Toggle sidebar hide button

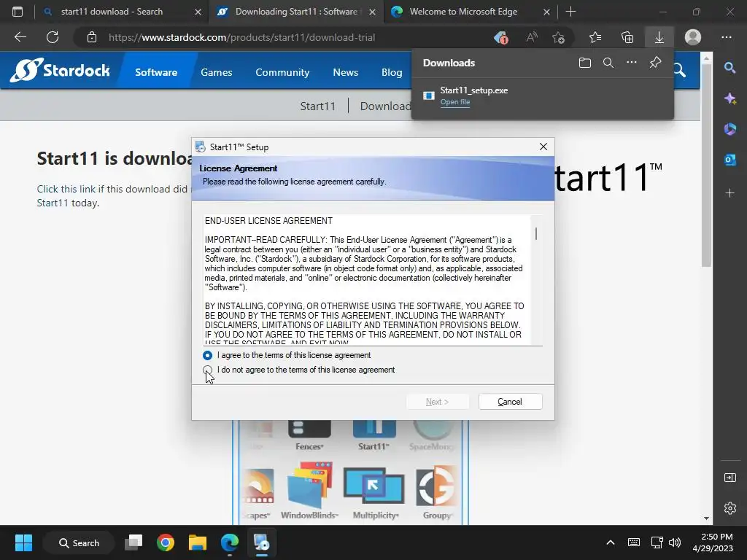(729, 478)
